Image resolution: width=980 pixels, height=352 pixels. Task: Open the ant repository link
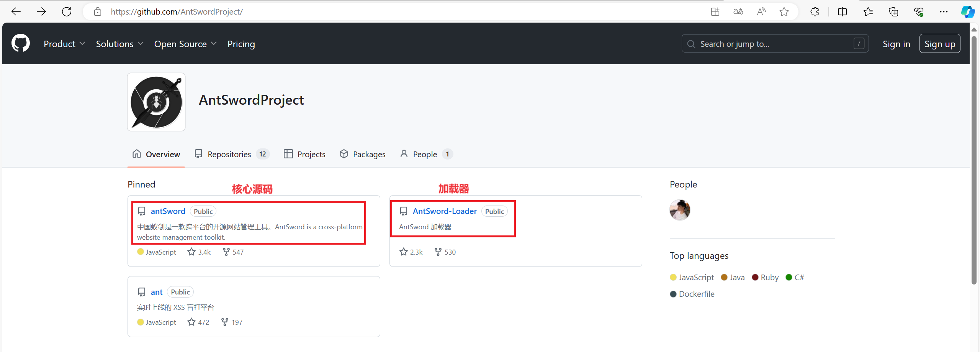157,292
